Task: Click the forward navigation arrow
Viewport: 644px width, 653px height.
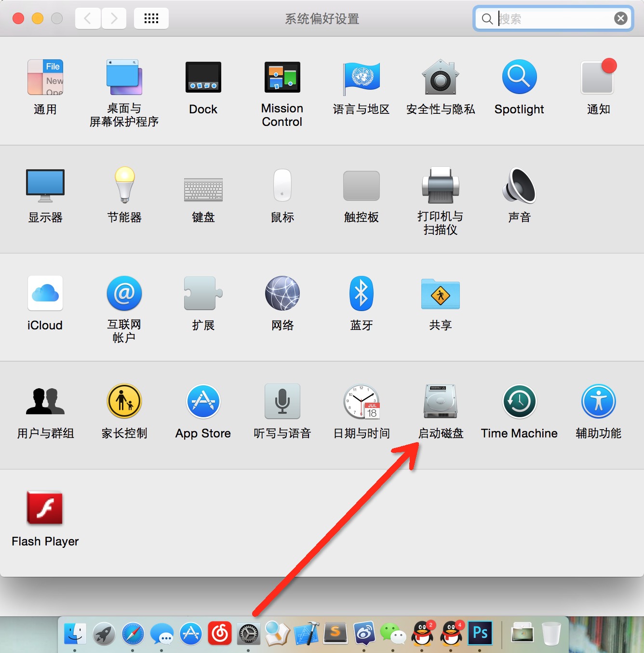Action: click(114, 19)
